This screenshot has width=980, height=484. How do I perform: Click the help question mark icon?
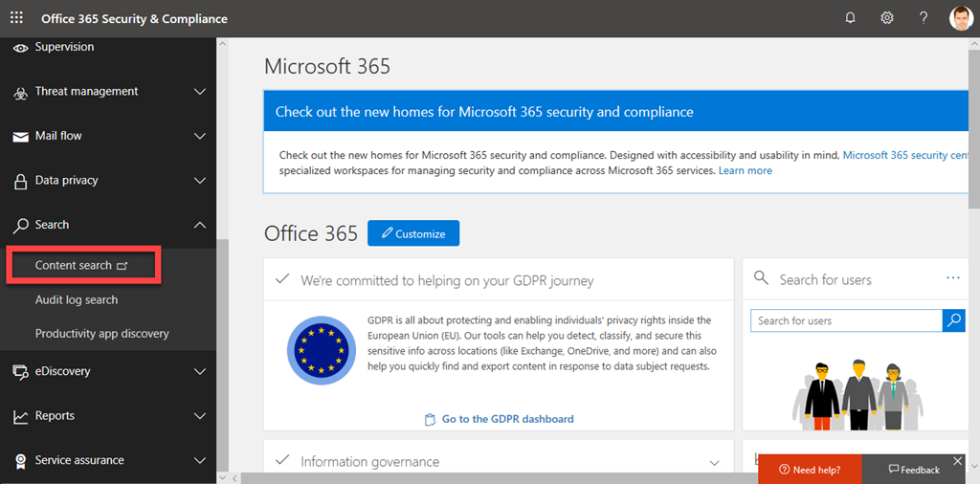point(924,18)
